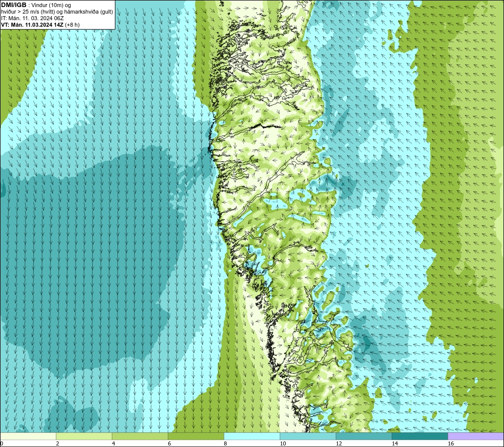Click the scale label '6'

[169, 443]
